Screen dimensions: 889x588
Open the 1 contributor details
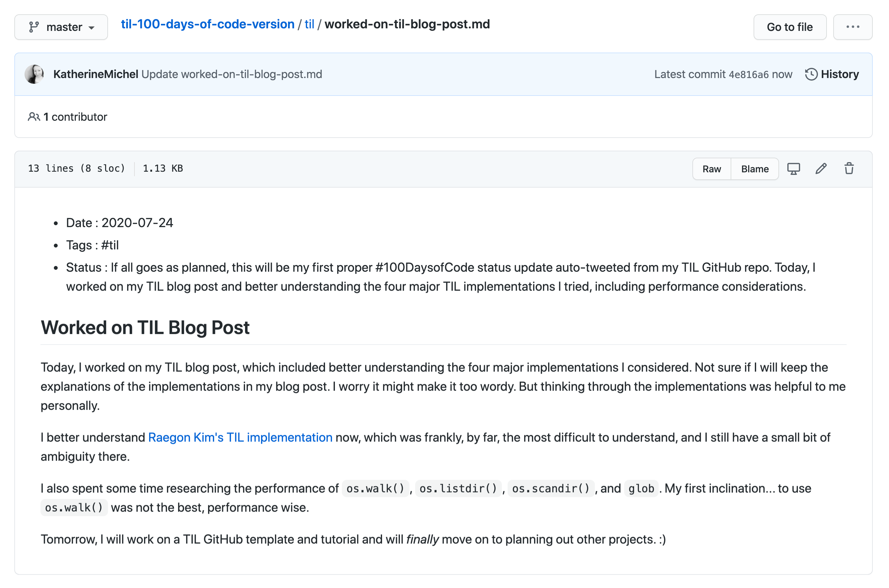tap(75, 117)
